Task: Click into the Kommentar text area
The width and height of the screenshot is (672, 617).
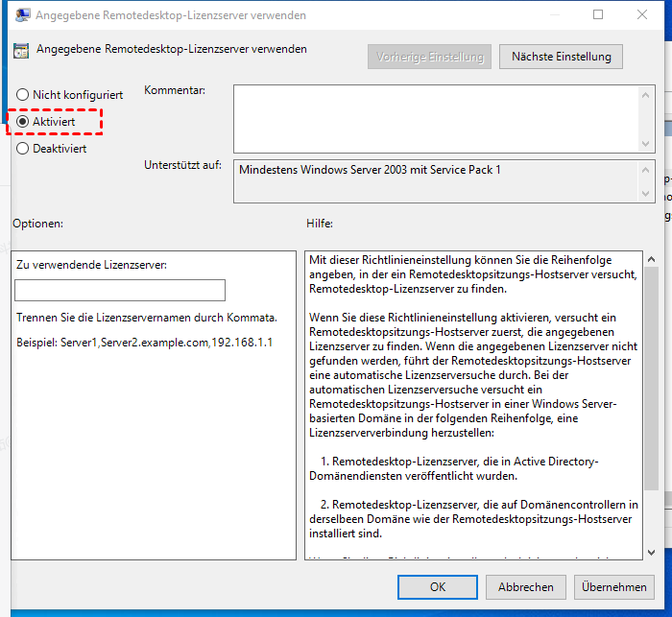Action: tap(436, 119)
